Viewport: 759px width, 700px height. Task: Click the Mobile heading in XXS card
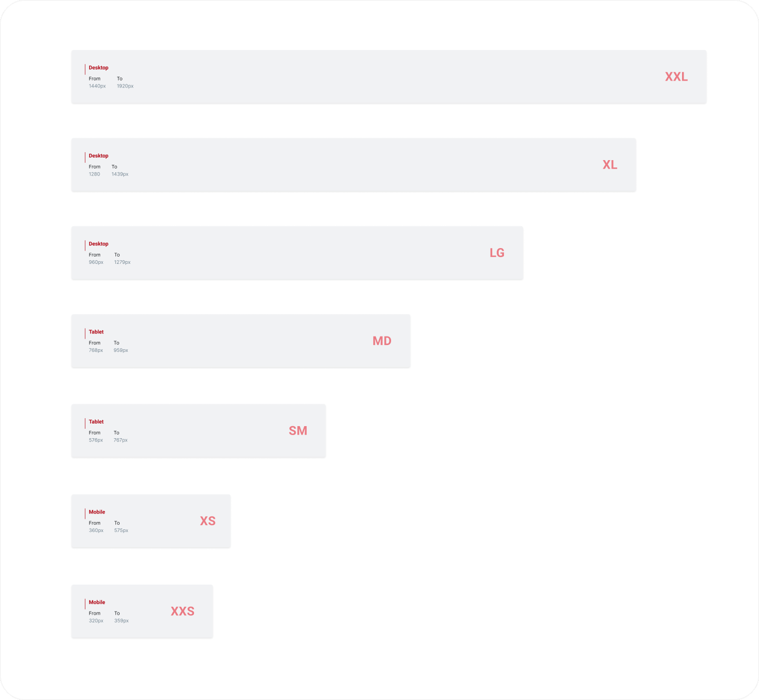click(97, 602)
